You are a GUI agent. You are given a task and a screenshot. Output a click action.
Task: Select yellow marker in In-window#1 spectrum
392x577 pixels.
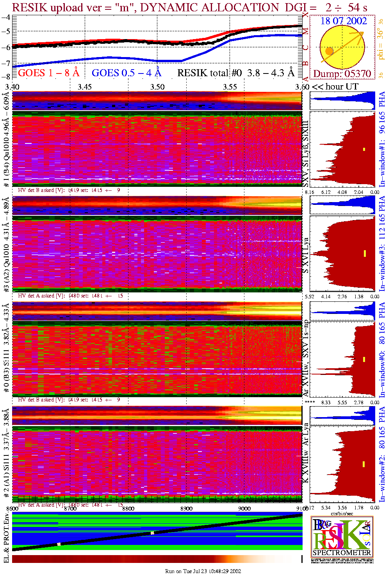364,149
